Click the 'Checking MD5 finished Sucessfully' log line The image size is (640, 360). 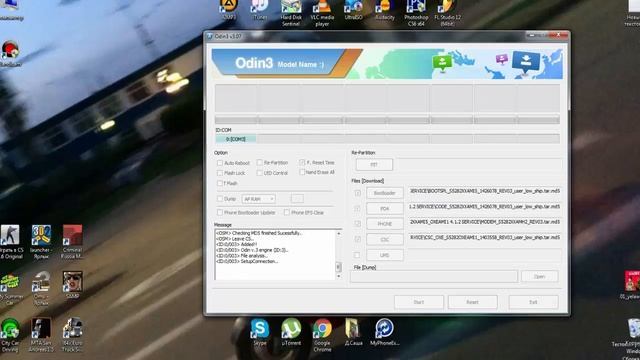259,233
